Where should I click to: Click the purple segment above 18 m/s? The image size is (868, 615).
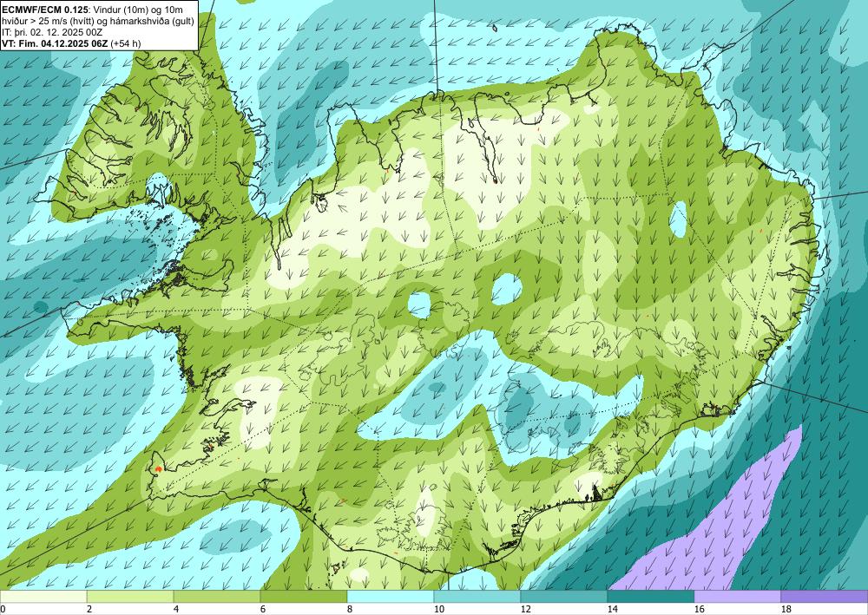point(825,597)
